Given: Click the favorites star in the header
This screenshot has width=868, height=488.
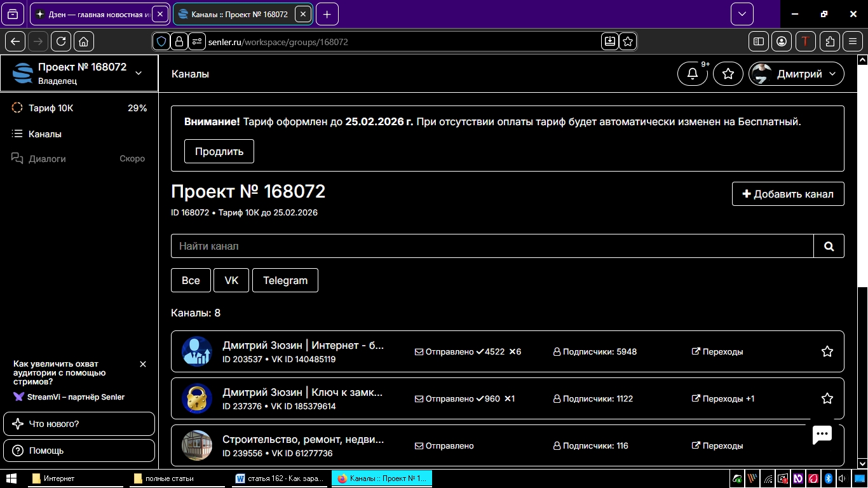Looking at the screenshot, I should click(x=728, y=74).
